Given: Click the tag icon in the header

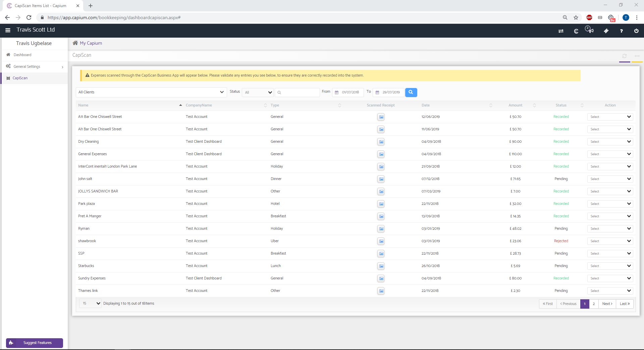Looking at the screenshot, I should [x=606, y=31].
